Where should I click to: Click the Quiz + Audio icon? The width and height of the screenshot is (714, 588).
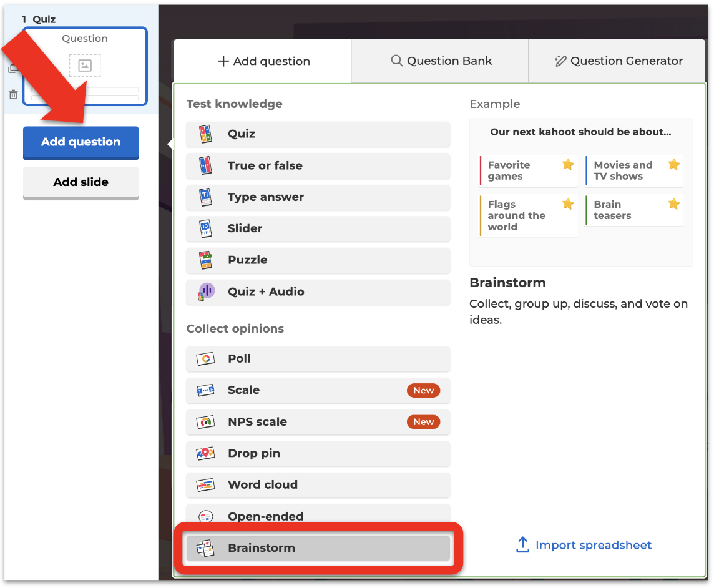(x=206, y=292)
